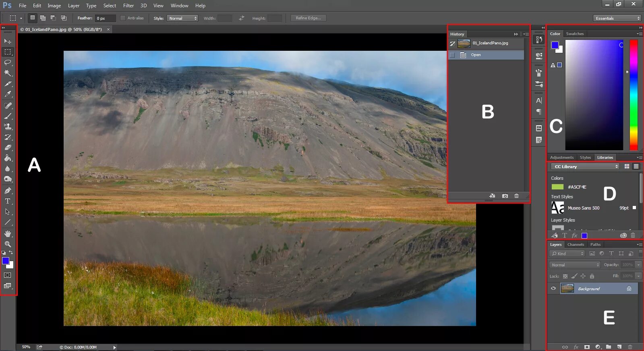Select the Lasso tool
Screen dimensions: 644x351
(8, 62)
